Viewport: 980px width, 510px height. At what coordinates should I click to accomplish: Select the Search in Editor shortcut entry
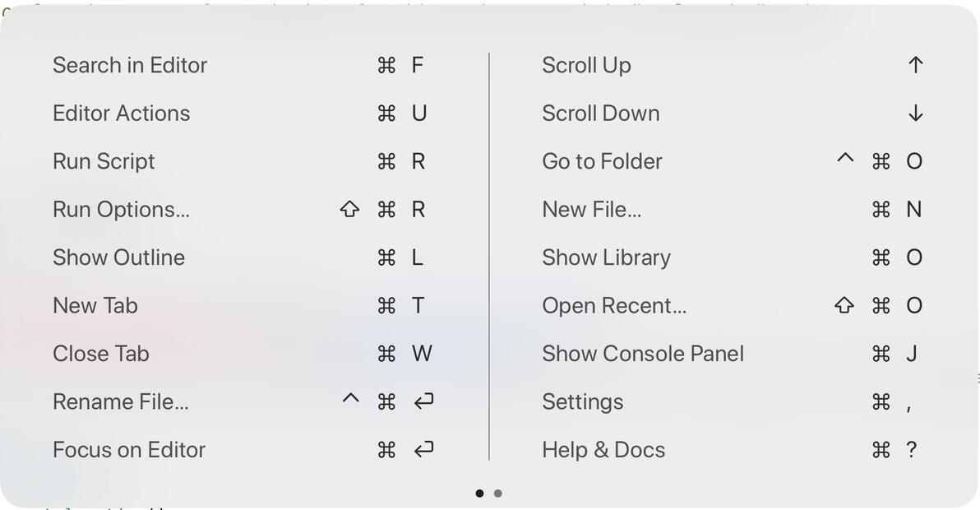130,66
